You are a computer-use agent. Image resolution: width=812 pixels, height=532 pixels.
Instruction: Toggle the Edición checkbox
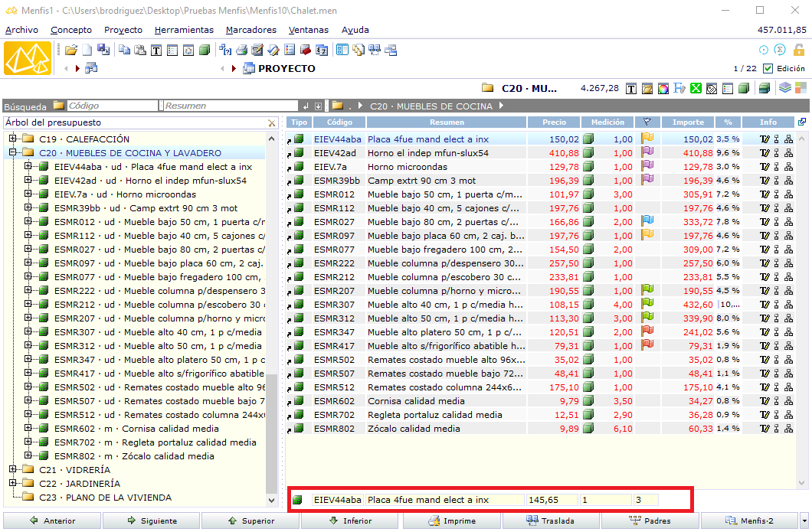pos(768,68)
